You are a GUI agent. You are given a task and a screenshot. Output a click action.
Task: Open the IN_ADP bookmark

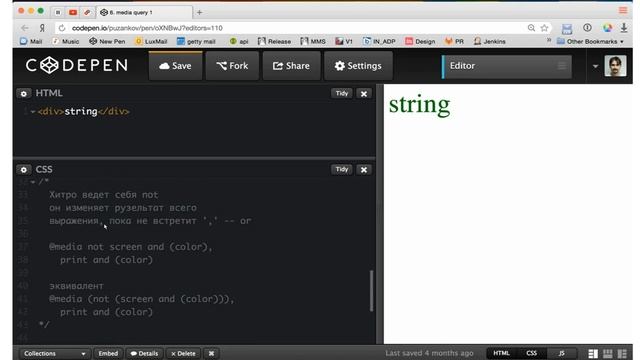click(x=379, y=41)
